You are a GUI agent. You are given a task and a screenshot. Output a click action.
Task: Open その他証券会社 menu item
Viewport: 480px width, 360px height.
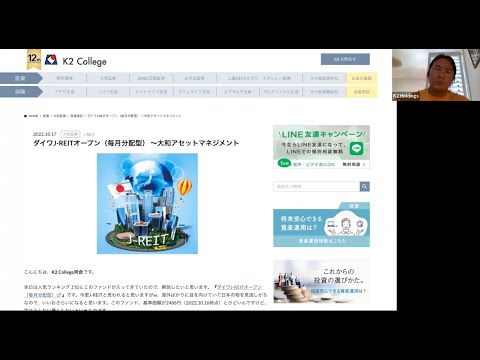[x=324, y=78]
